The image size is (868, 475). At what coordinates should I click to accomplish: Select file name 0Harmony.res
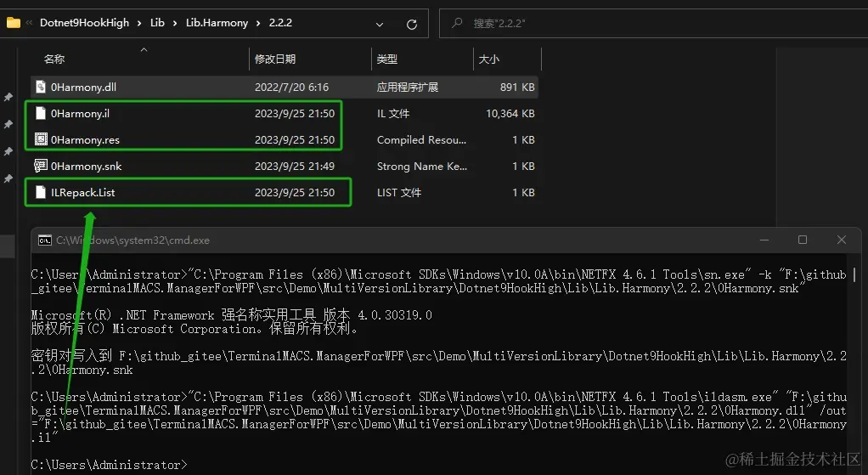point(85,140)
